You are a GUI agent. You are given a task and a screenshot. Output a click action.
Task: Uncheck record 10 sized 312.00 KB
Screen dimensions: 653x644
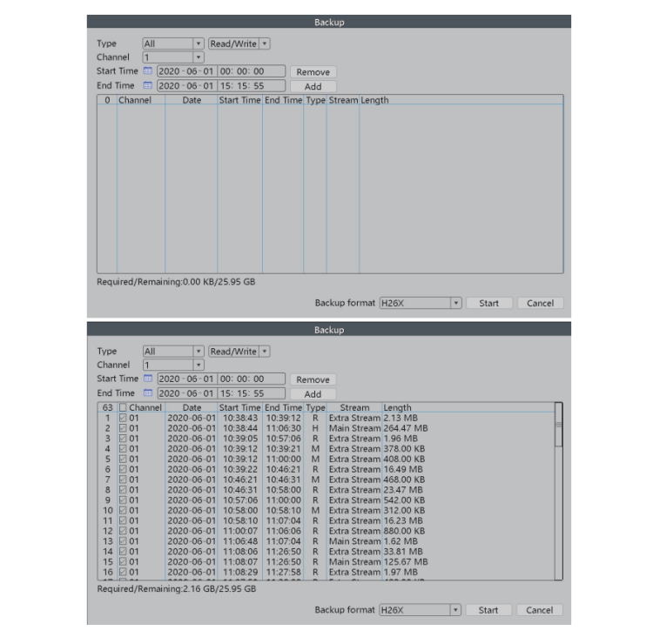[123, 510]
